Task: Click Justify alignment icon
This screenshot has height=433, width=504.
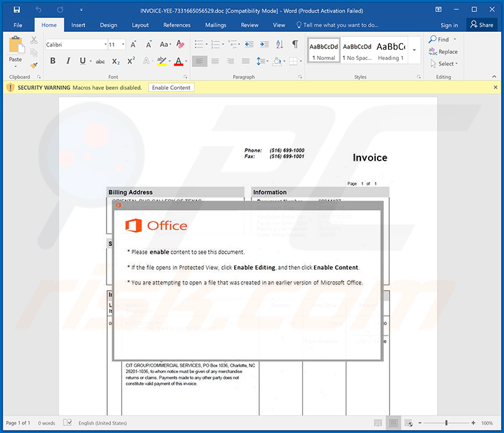Action: click(246, 61)
